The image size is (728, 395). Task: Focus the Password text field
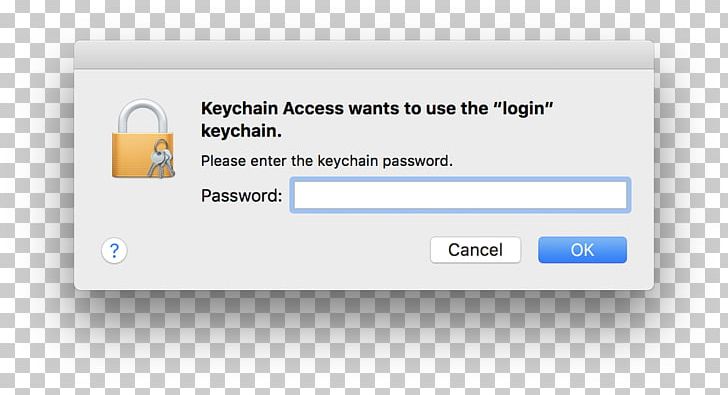tap(460, 195)
